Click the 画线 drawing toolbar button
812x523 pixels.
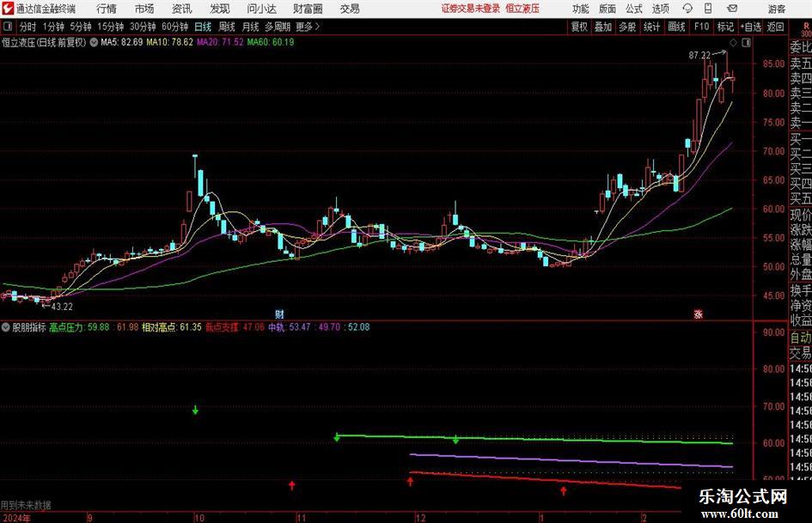[677, 27]
